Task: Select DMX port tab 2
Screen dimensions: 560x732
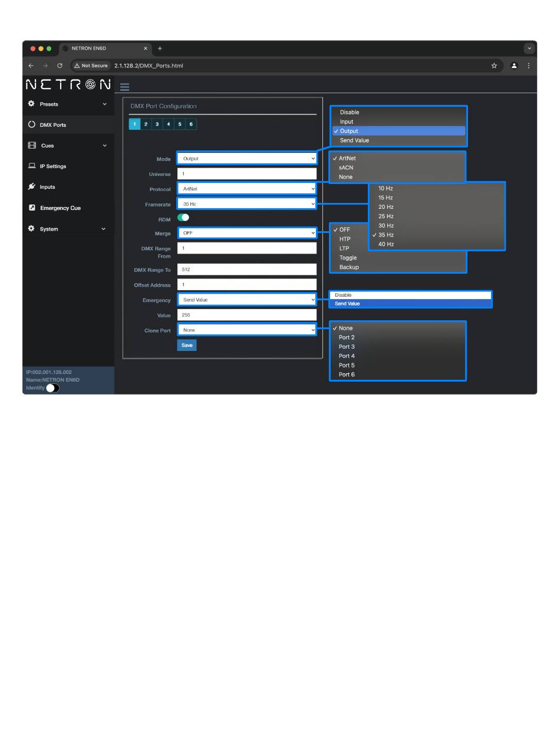Action: tap(146, 124)
